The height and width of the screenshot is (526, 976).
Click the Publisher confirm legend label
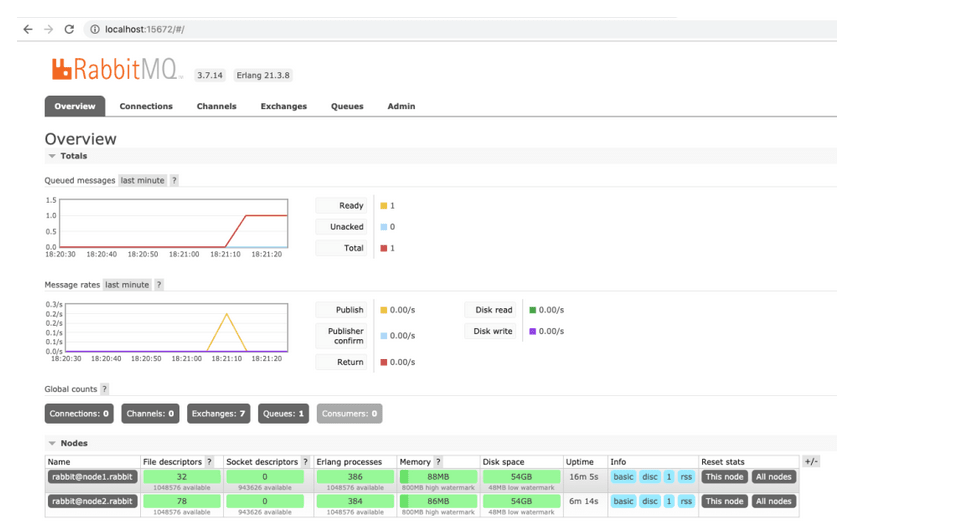(341, 336)
